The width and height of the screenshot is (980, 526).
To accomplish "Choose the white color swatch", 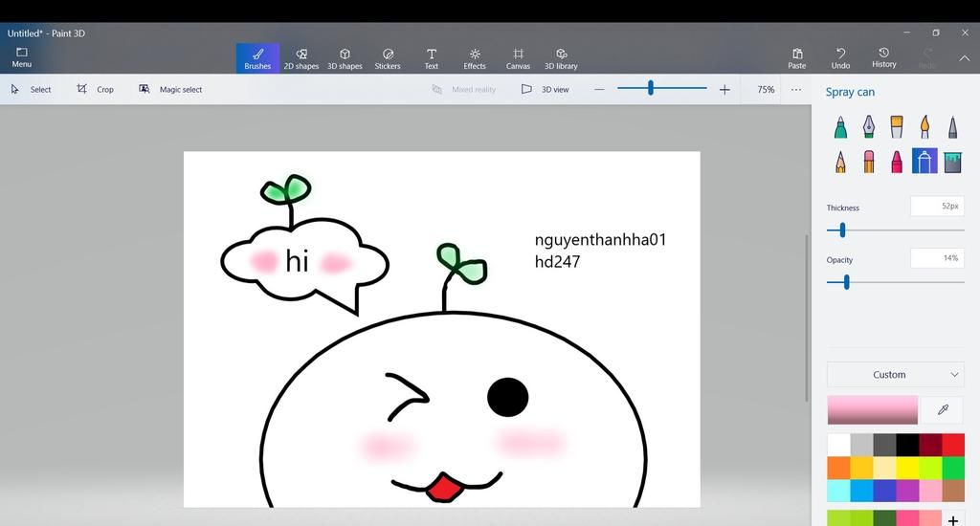I will pos(838,445).
